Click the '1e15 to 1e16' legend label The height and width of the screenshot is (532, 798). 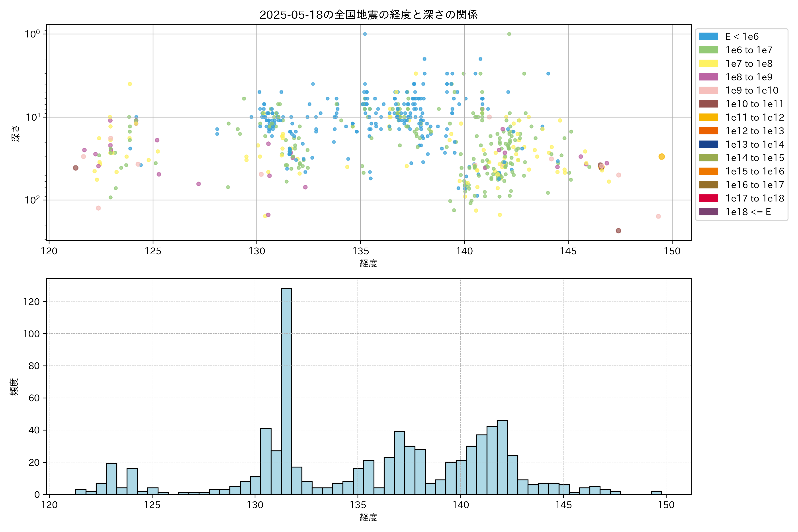(755, 171)
